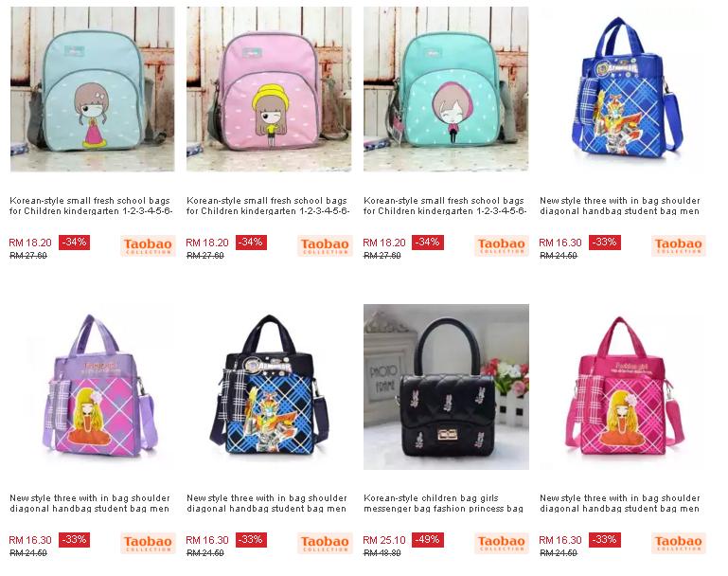
Task: Click the RM 25.10 price
Action: 384,540
